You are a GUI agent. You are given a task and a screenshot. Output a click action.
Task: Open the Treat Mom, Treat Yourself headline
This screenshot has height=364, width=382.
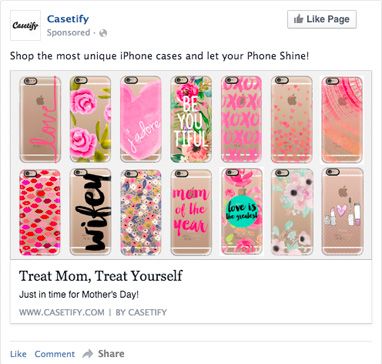[x=101, y=276]
